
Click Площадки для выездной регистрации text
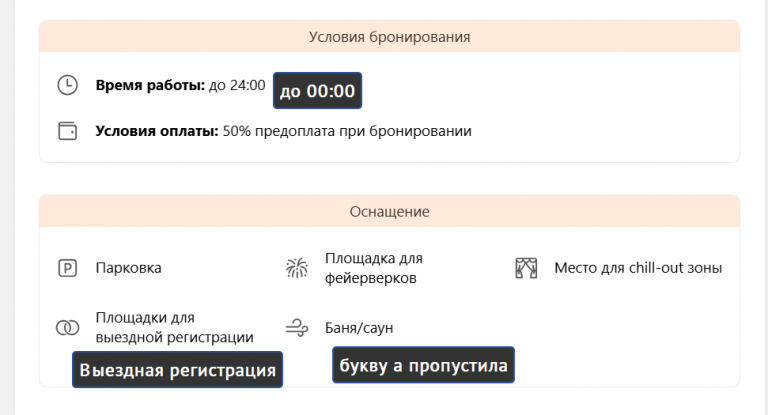click(x=174, y=327)
